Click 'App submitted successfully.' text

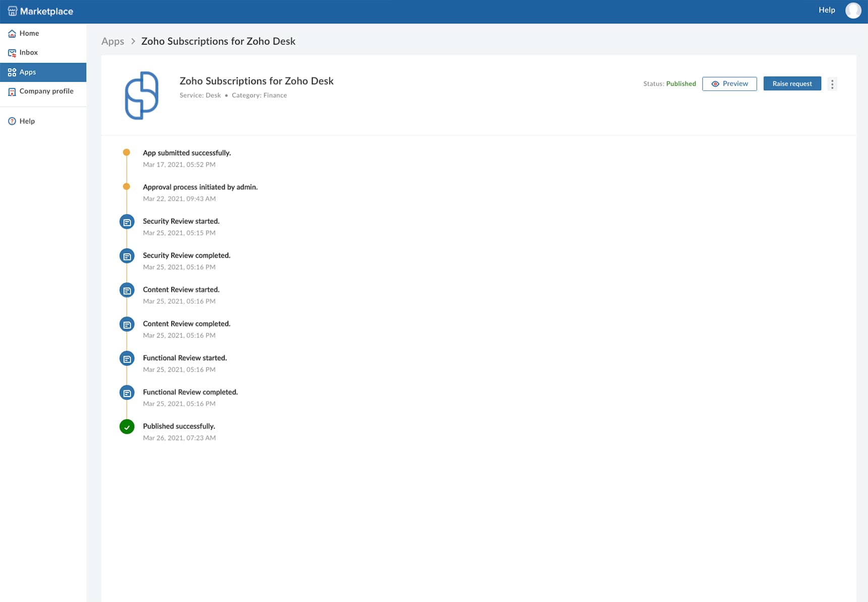tap(187, 153)
